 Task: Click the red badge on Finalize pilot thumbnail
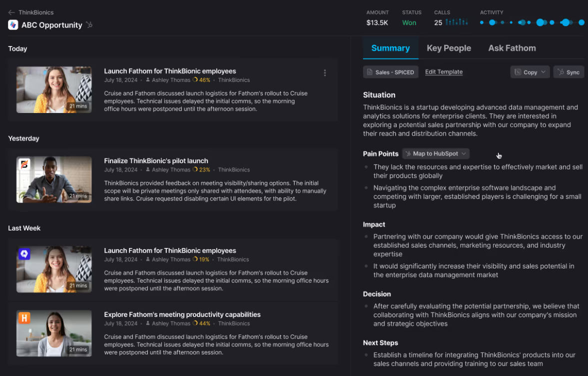pyautogui.click(x=24, y=164)
